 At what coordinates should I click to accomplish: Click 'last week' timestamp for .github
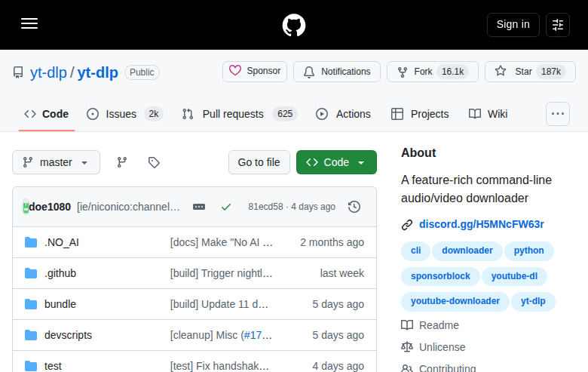point(342,273)
